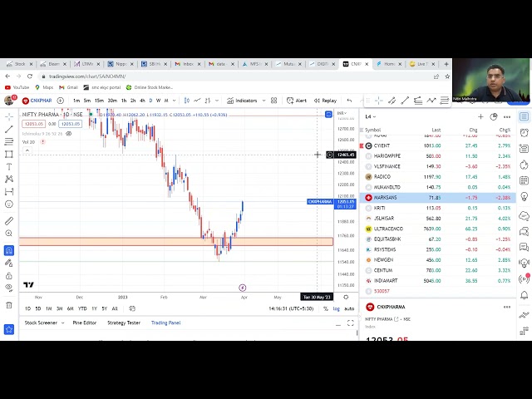The height and width of the screenshot is (399, 532).
Task: Select the 5Y date range
Action: pyautogui.click(x=105, y=308)
